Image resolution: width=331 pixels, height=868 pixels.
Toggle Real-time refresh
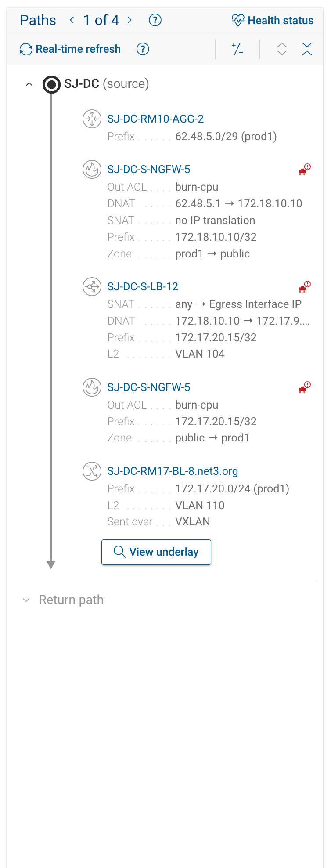(x=70, y=49)
